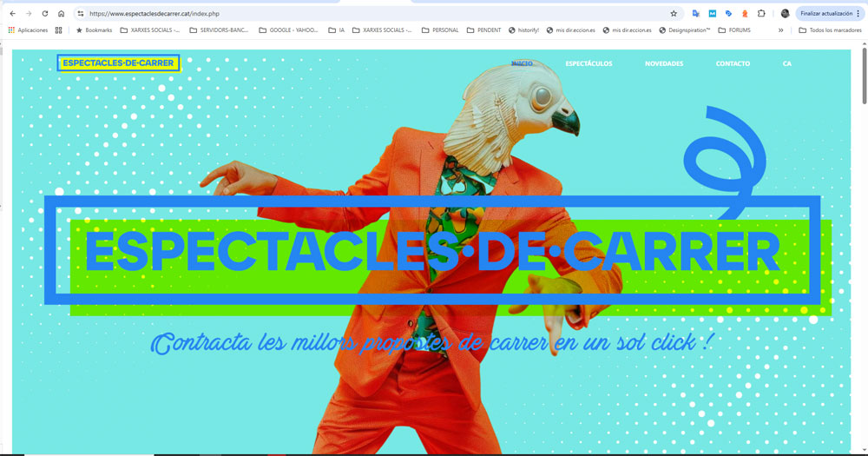868x456 pixels.
Task: Click the Chrome profile avatar
Action: 786,14
